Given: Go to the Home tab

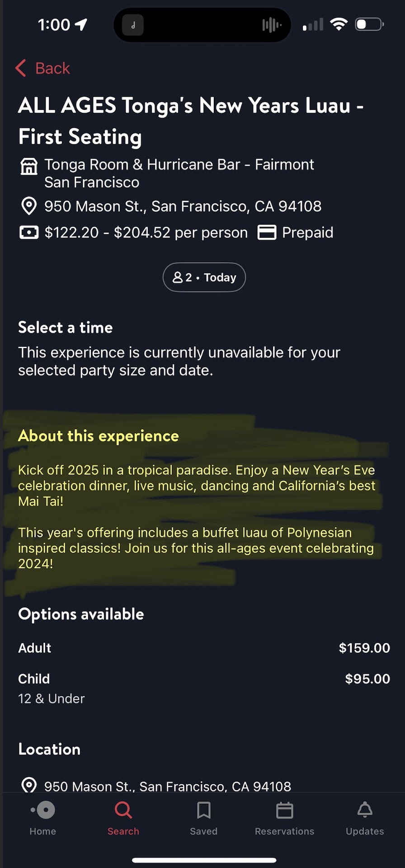Looking at the screenshot, I should pyautogui.click(x=43, y=818).
